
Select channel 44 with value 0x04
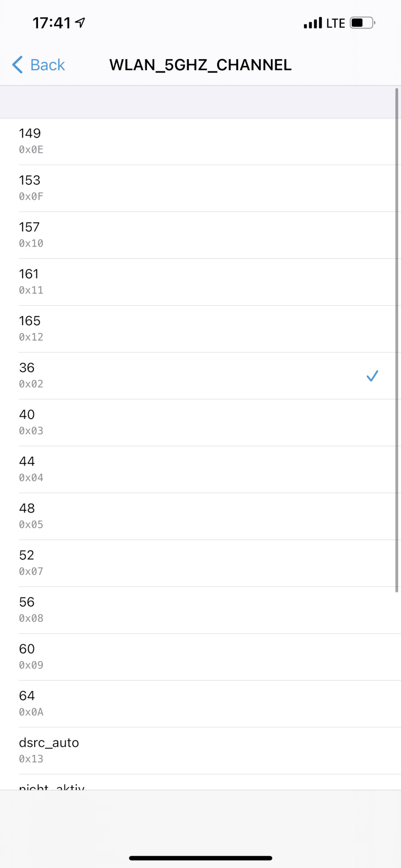[200, 469]
